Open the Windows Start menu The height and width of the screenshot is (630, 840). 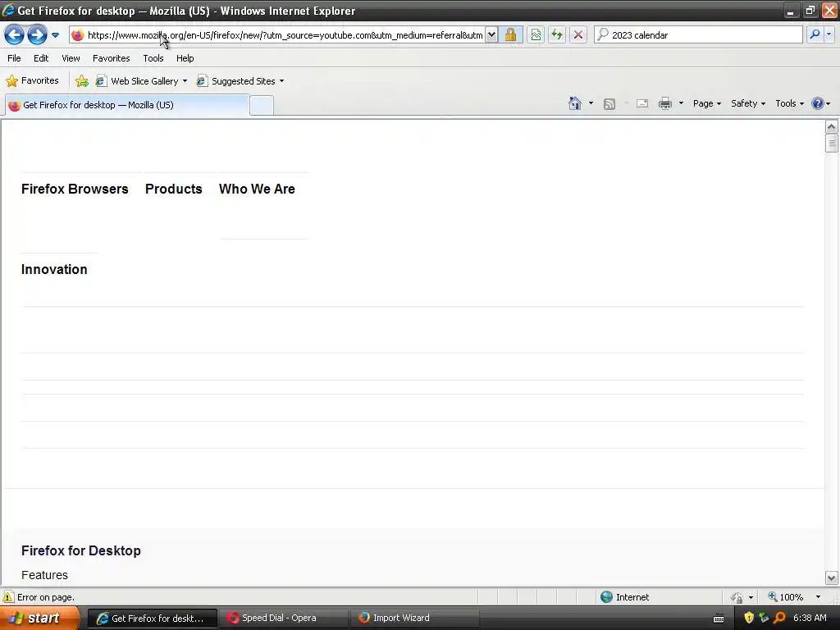[39, 619]
